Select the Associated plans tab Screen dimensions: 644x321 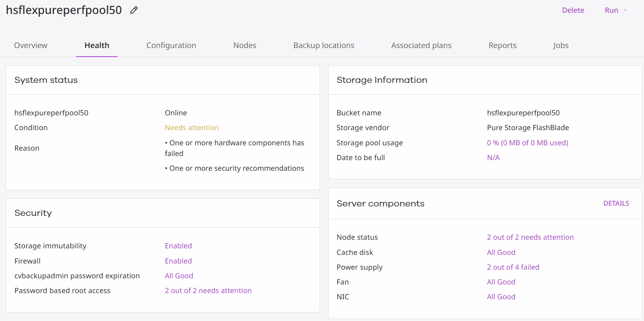421,46
